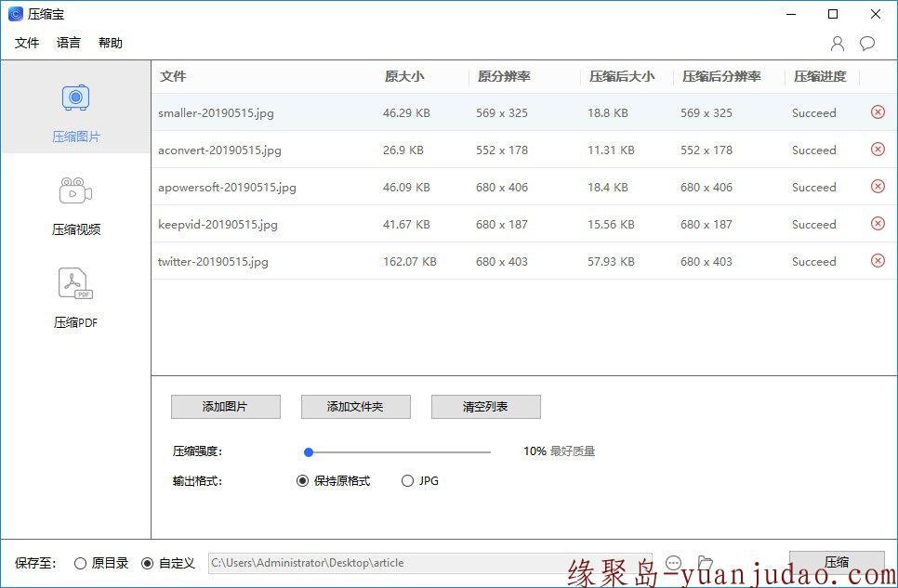Image resolution: width=898 pixels, height=588 pixels.
Task: Remove twitter-20190515.jpg from the list
Action: (878, 261)
